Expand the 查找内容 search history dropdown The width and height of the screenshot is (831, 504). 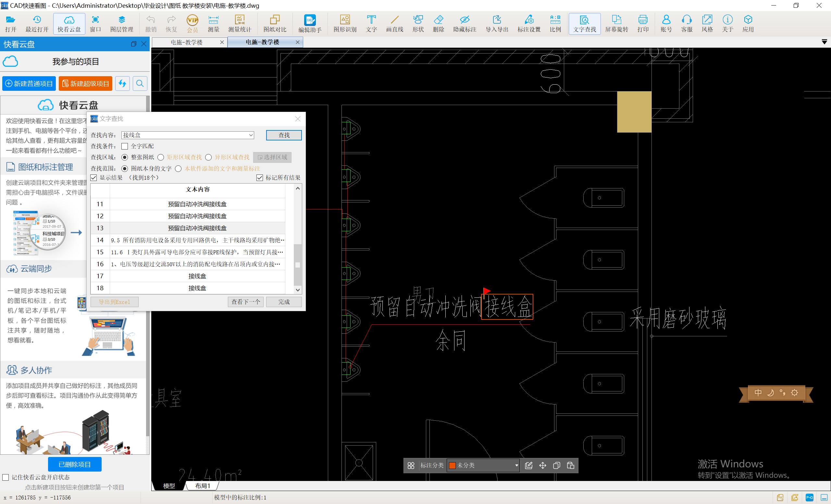251,135
